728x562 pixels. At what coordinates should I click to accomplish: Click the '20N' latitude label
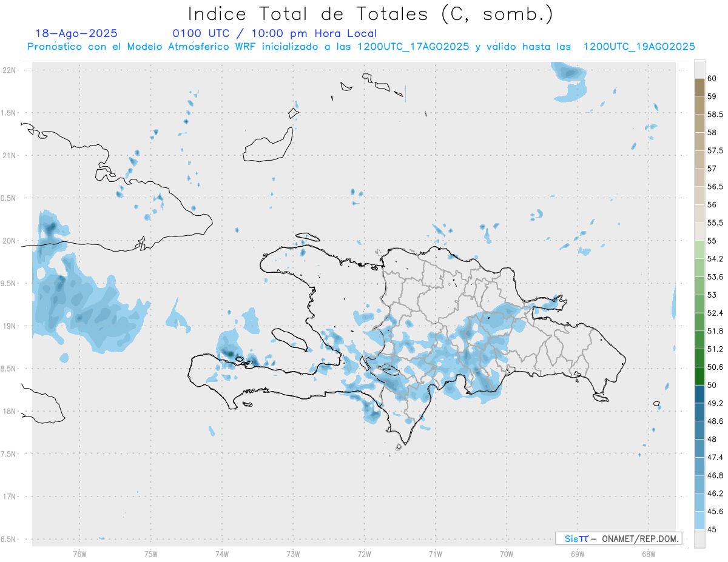tap(9, 241)
